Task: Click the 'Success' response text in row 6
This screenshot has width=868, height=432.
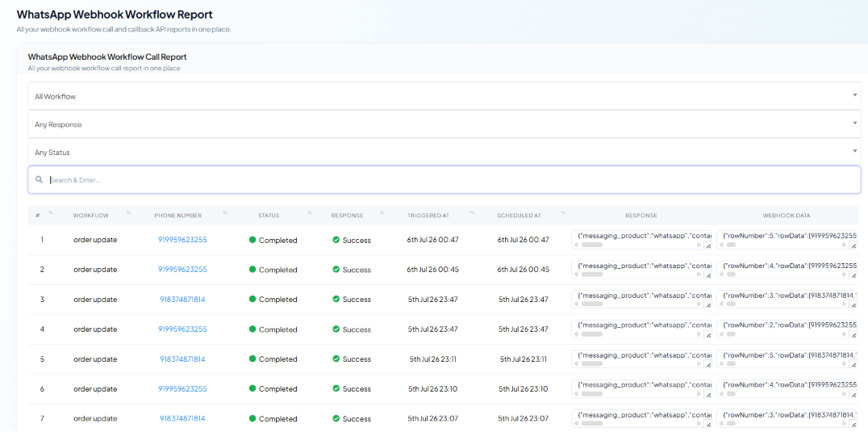Action: 357,389
